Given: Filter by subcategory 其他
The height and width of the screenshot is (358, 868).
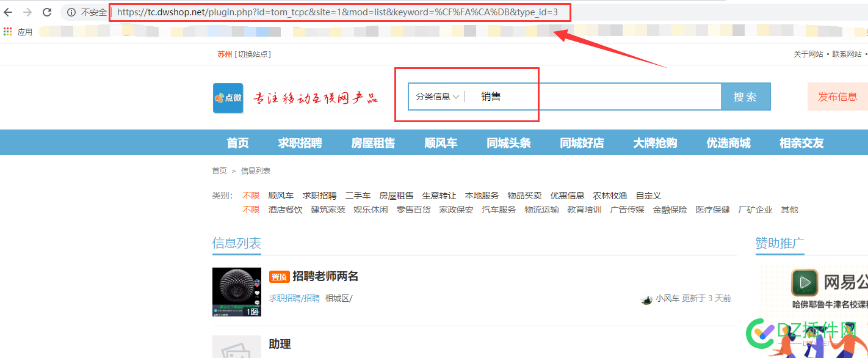Looking at the screenshot, I should pyautogui.click(x=789, y=210).
